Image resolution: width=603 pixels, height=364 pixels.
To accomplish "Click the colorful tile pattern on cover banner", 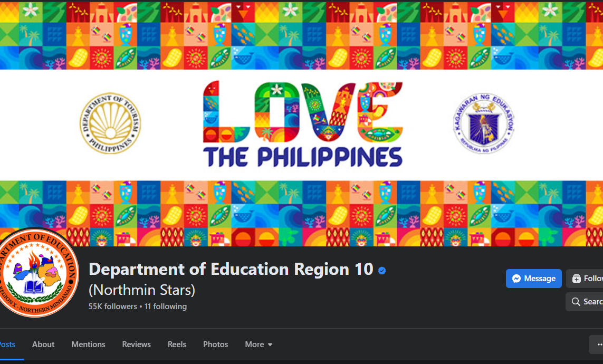I will point(301,34).
